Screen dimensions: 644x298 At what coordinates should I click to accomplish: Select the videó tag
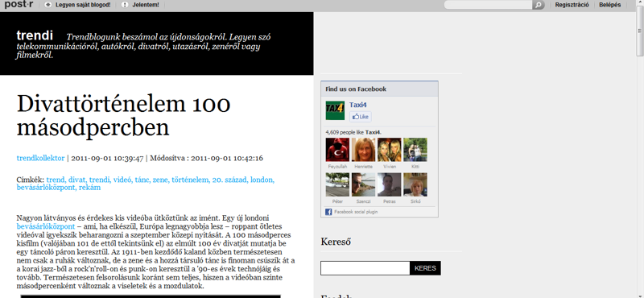tap(123, 180)
